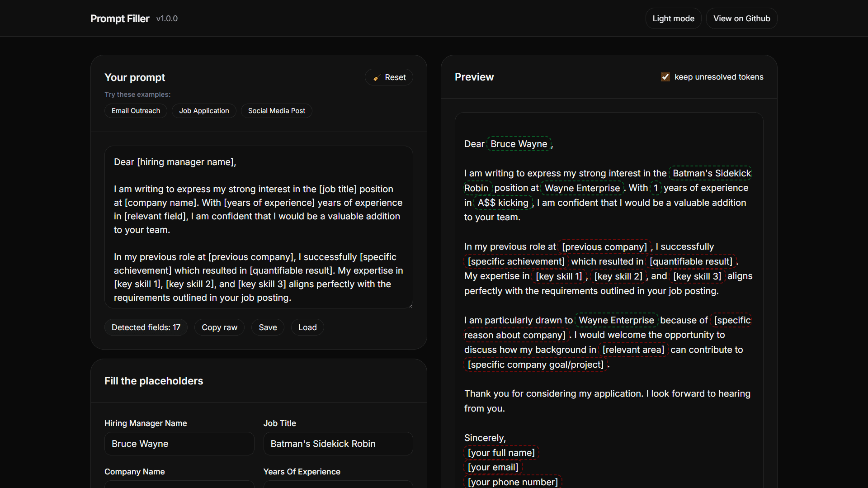The height and width of the screenshot is (488, 868).
Task: Click the Prompt Filler title
Action: coord(120,19)
